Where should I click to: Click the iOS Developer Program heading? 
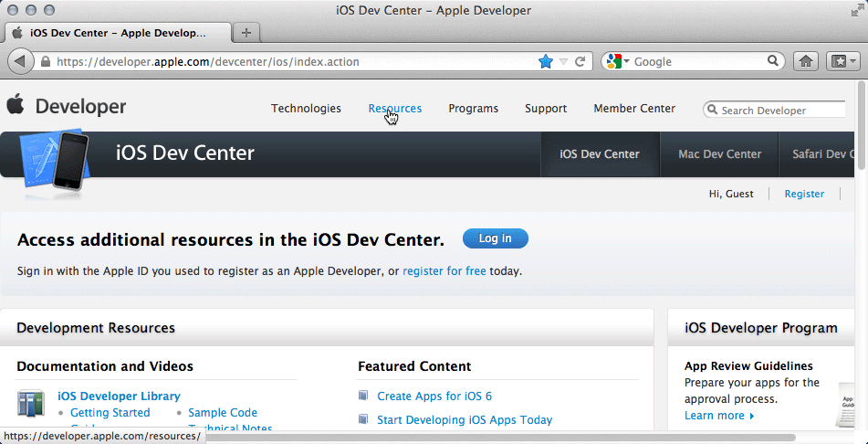click(x=761, y=328)
